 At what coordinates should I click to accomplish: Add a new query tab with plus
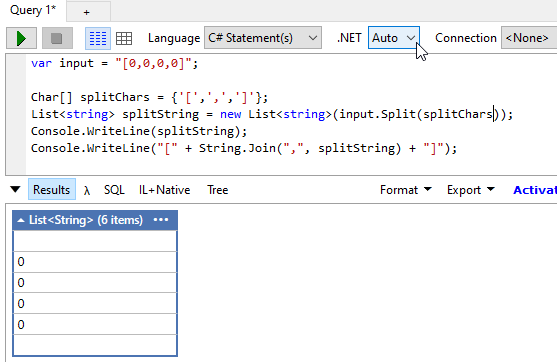pyautogui.click(x=87, y=12)
